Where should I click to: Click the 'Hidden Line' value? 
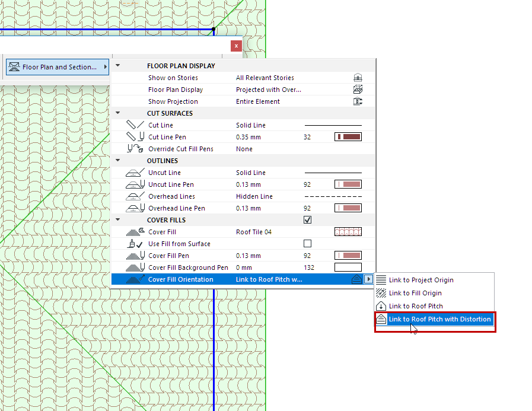coord(254,196)
